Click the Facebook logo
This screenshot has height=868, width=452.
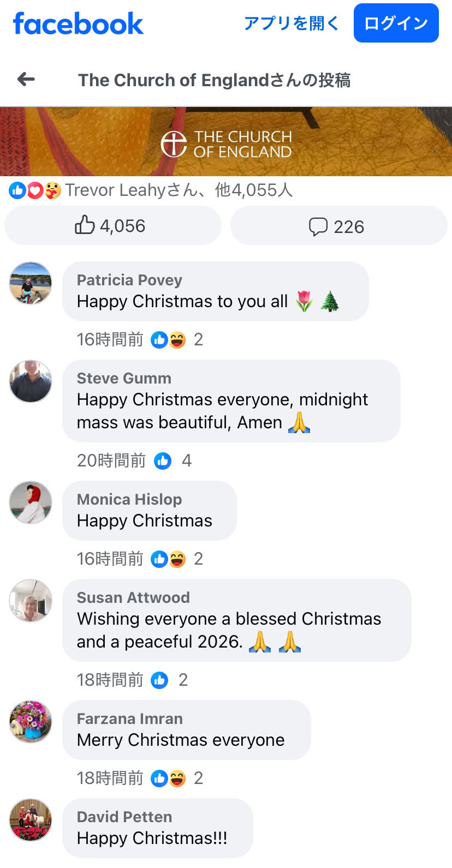pos(78,23)
